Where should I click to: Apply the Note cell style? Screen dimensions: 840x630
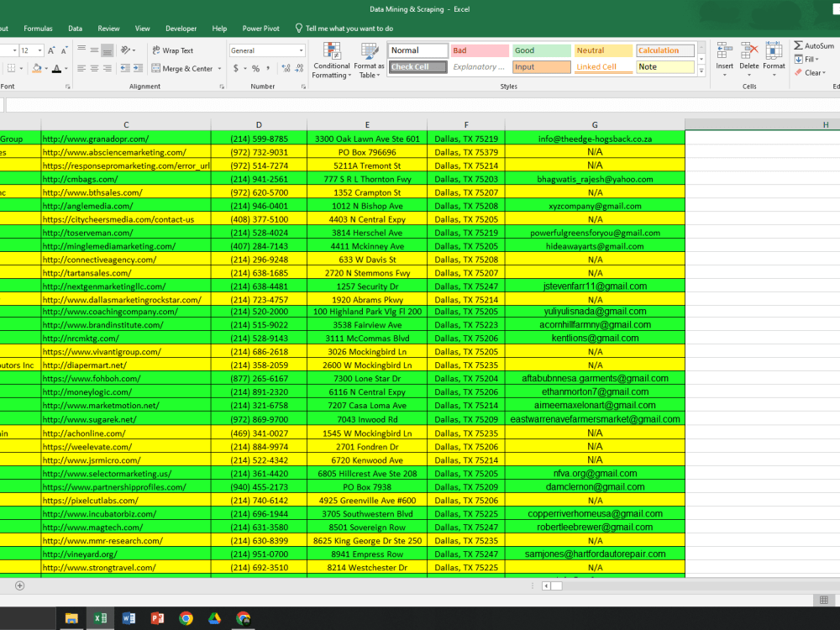[665, 67]
